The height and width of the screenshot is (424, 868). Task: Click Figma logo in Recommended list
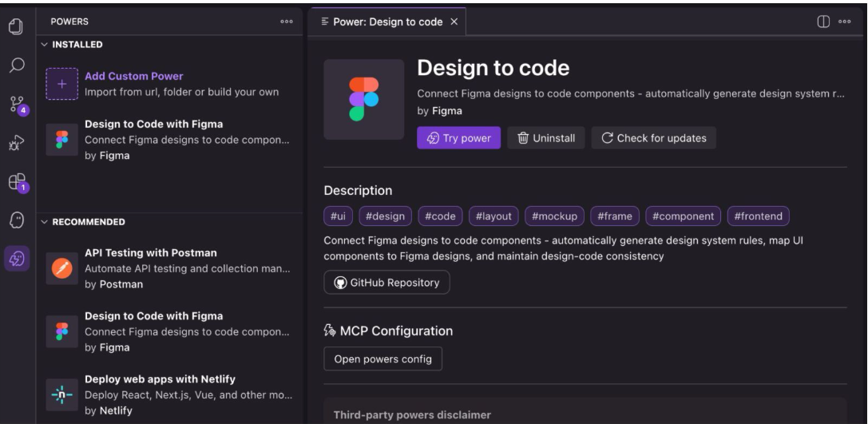click(x=62, y=331)
